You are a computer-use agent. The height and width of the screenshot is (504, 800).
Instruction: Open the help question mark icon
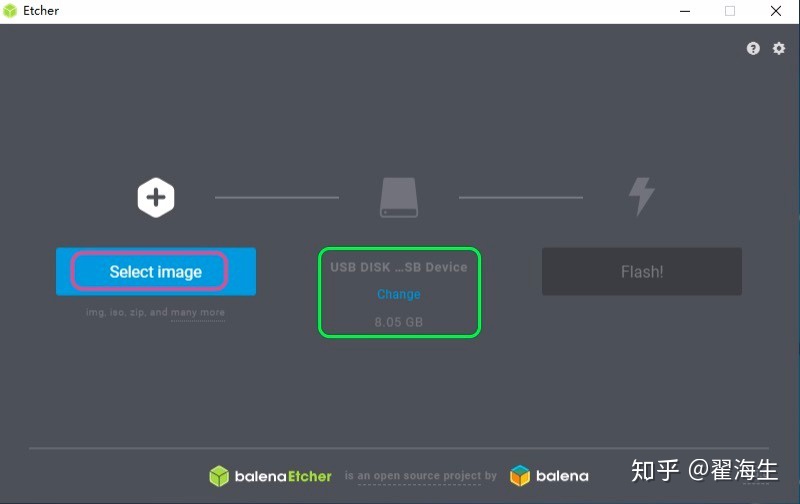(753, 48)
